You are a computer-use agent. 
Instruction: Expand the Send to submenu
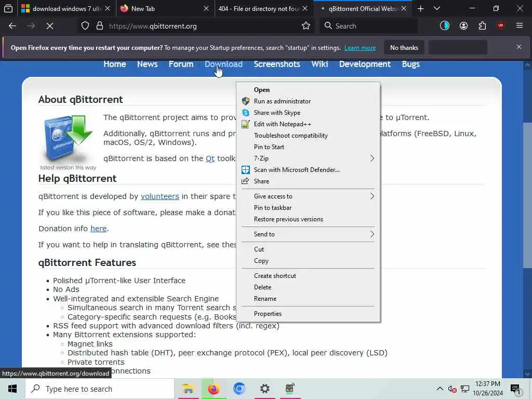click(x=308, y=234)
